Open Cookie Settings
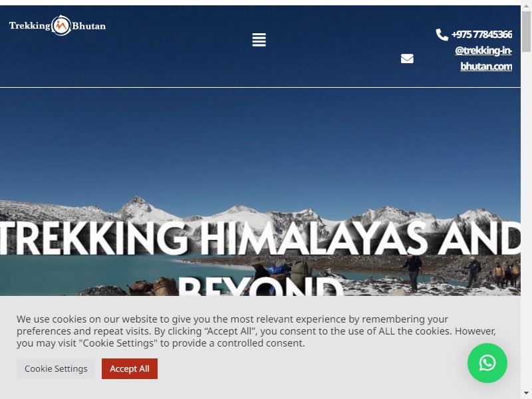Viewport: 532px width, 399px height. tap(56, 368)
